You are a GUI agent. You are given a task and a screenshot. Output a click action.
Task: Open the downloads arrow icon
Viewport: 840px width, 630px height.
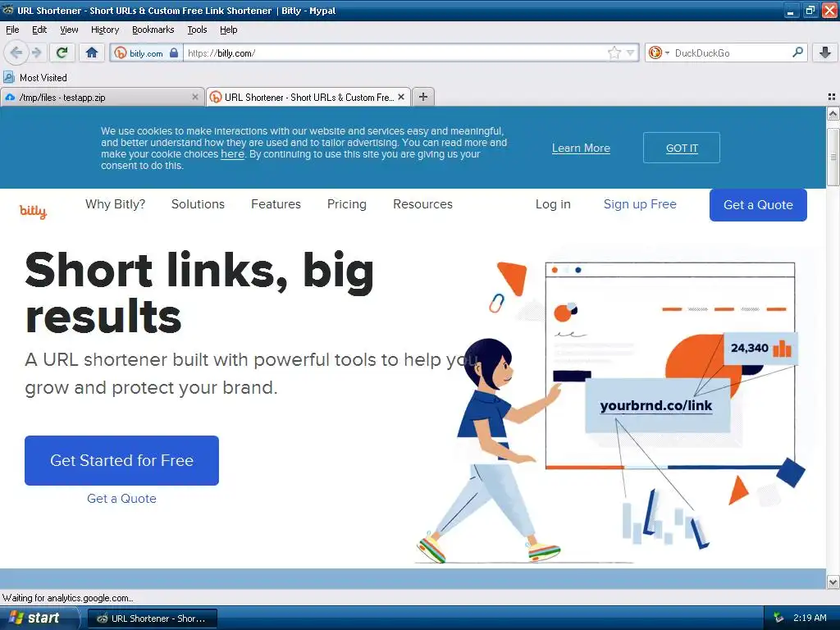825,52
